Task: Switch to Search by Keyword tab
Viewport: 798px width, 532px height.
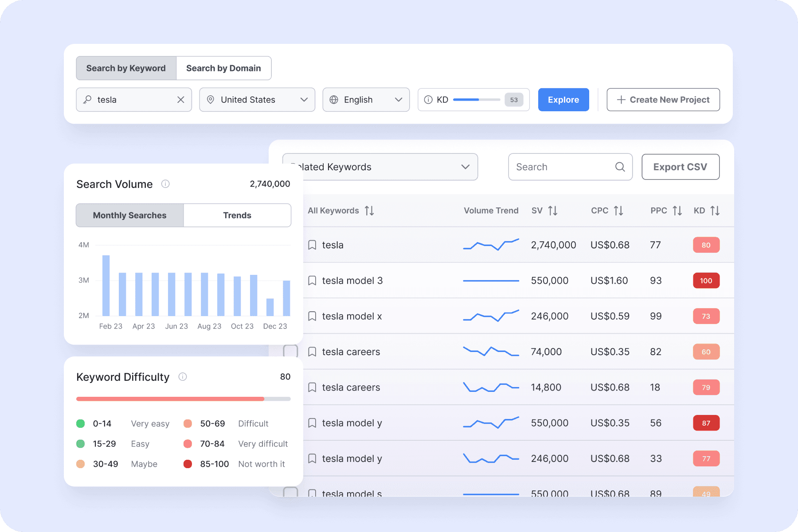Action: [x=126, y=68]
